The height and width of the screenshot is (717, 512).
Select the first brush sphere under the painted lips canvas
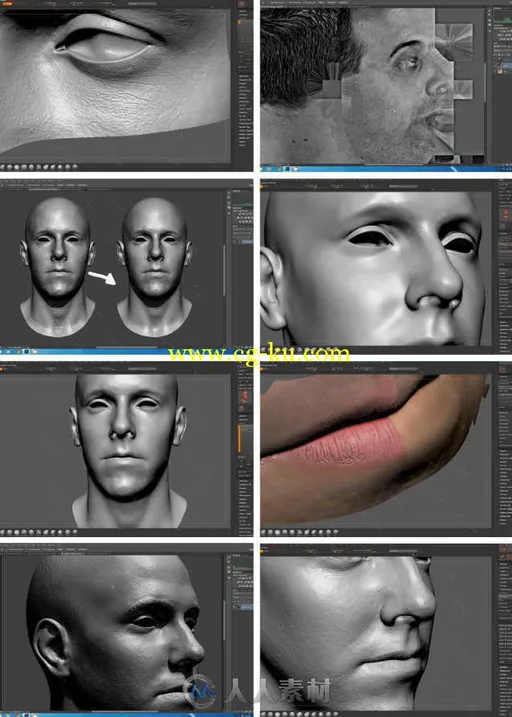[264, 532]
